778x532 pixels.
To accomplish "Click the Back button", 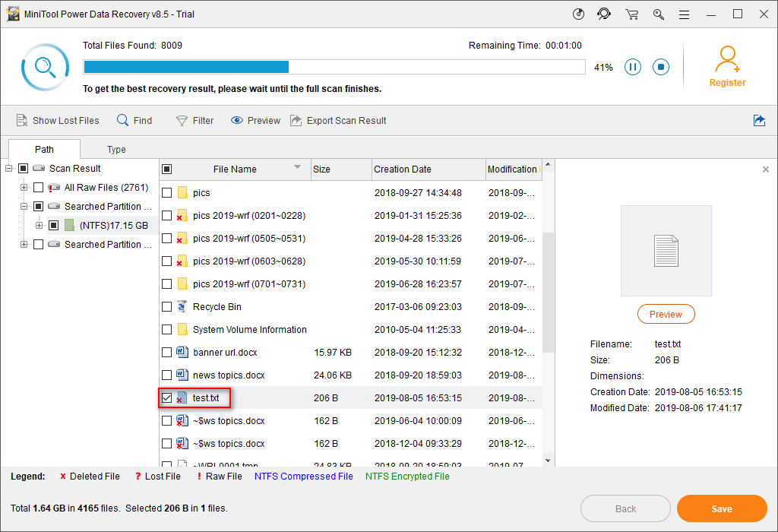I will (626, 508).
